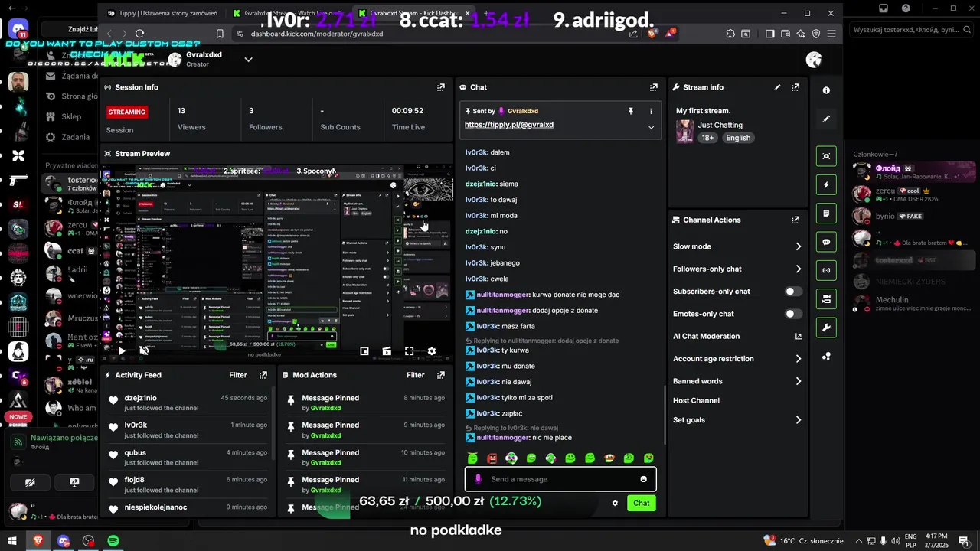
Task: Open Spotify from the Windows taskbar
Action: click(113, 541)
